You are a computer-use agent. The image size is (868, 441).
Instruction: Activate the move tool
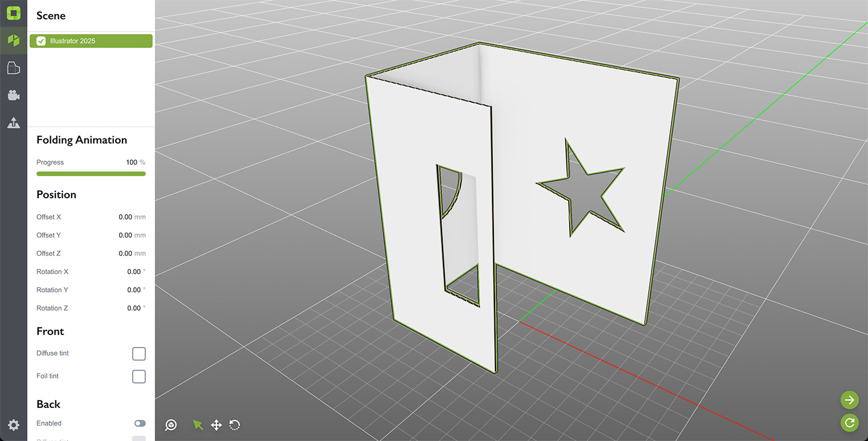tap(216, 424)
